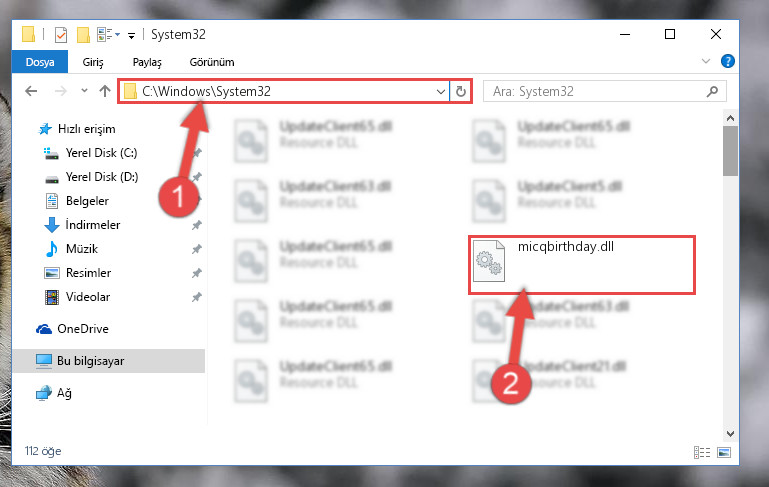Open Customize Quick Access Toolbar dropdown

tap(131, 35)
